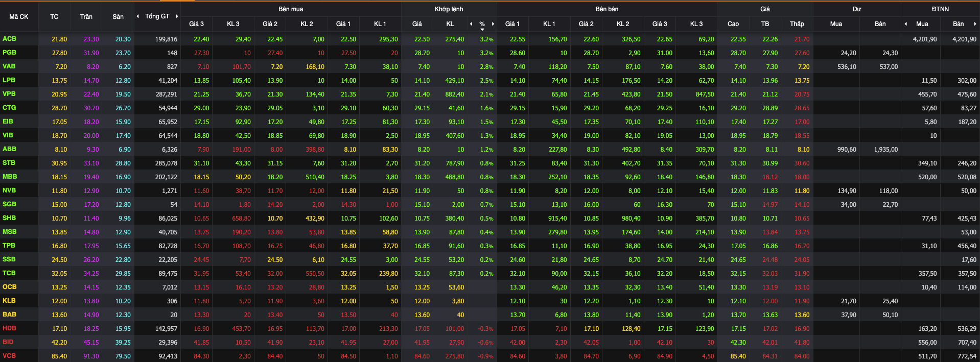Image resolution: width=980 pixels, height=362 pixels.
Task: Click the Trần ceiling price header
Action: point(86,17)
